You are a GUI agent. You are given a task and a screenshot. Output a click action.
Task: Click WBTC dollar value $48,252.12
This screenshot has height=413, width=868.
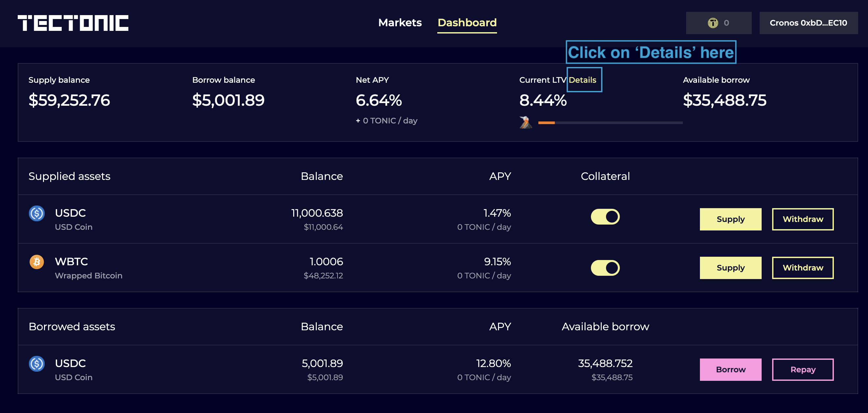(x=323, y=275)
